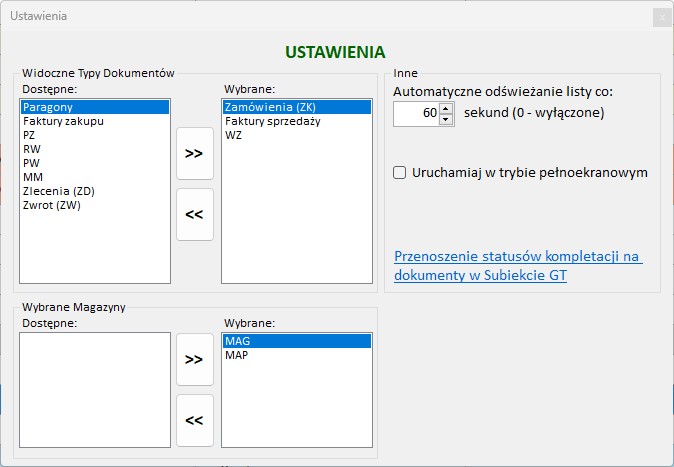Select Zlecenia (ZD) in available list
Image resolution: width=674 pixels, height=467 pixels.
tap(58, 191)
